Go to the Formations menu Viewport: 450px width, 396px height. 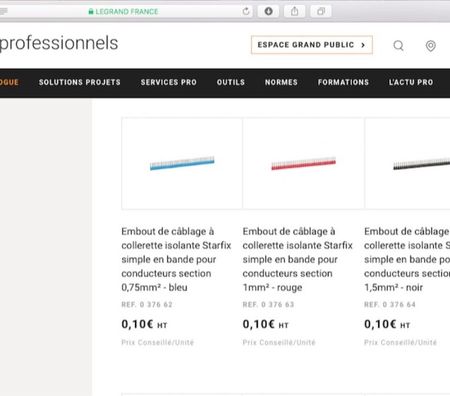[x=343, y=82]
